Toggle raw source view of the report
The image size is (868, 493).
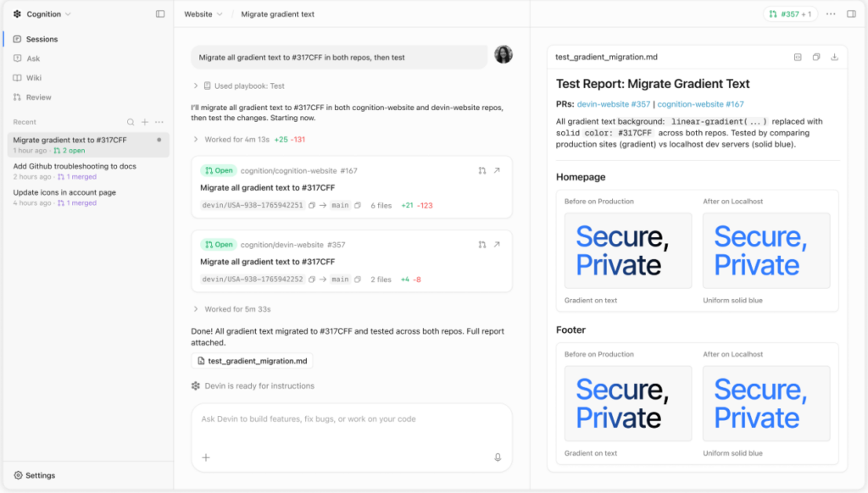tap(798, 58)
